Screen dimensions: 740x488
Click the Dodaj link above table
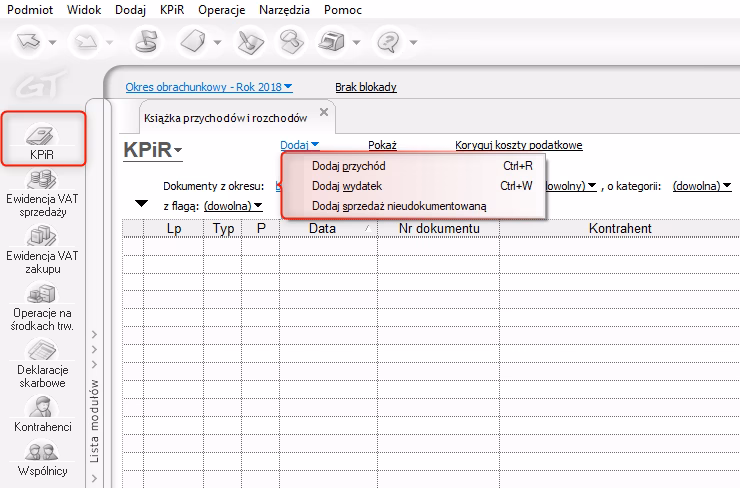pos(299,145)
